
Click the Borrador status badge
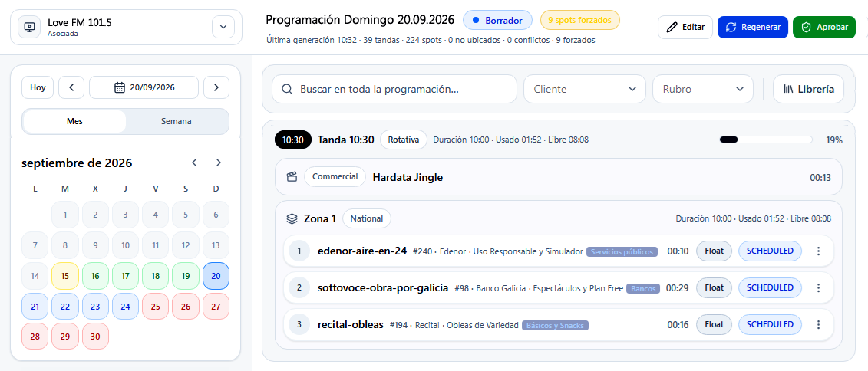497,21
